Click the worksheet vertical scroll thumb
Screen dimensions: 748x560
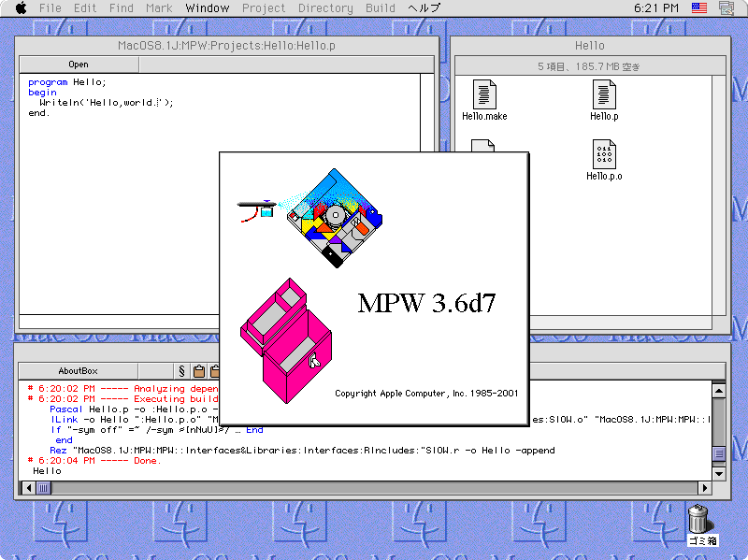pos(719,453)
